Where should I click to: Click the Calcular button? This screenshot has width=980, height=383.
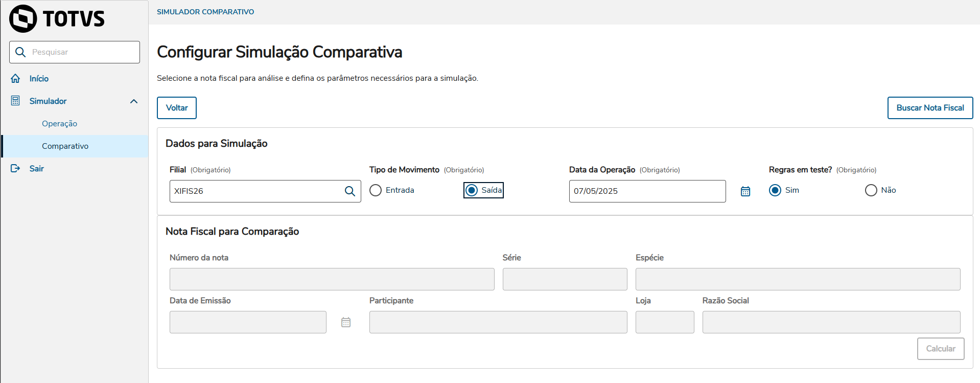(940, 349)
